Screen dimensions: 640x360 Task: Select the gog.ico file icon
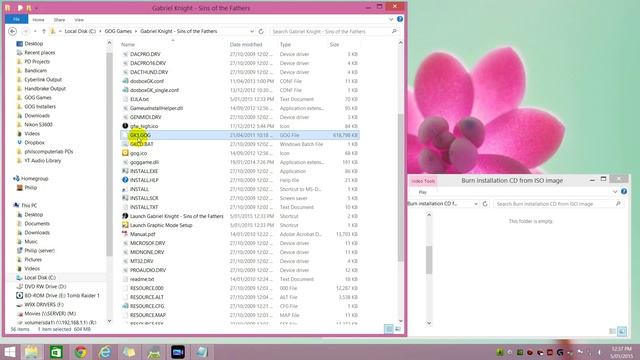coord(125,153)
